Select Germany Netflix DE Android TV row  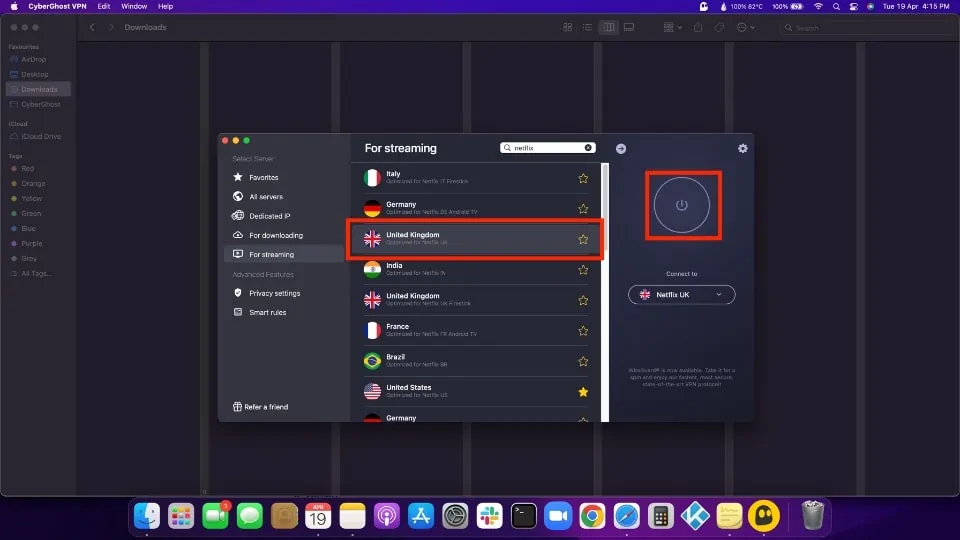pyautogui.click(x=476, y=208)
